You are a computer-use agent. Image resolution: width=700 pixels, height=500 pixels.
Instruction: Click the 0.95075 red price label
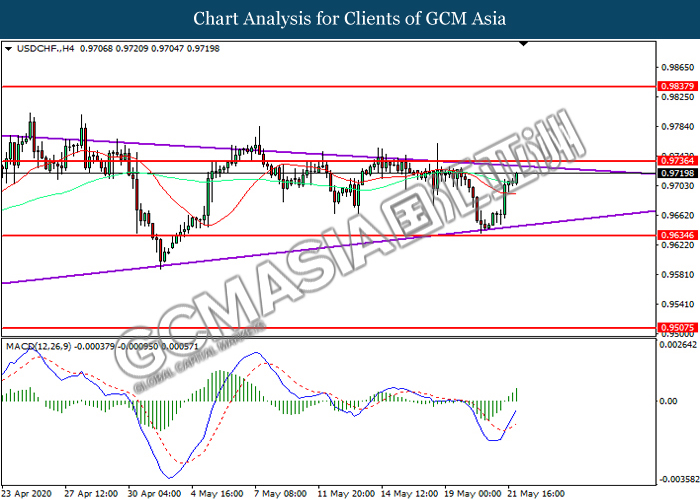677,328
